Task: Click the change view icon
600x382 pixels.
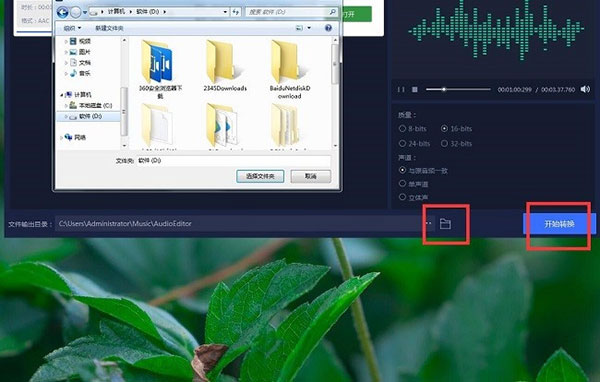Action: tap(299, 28)
